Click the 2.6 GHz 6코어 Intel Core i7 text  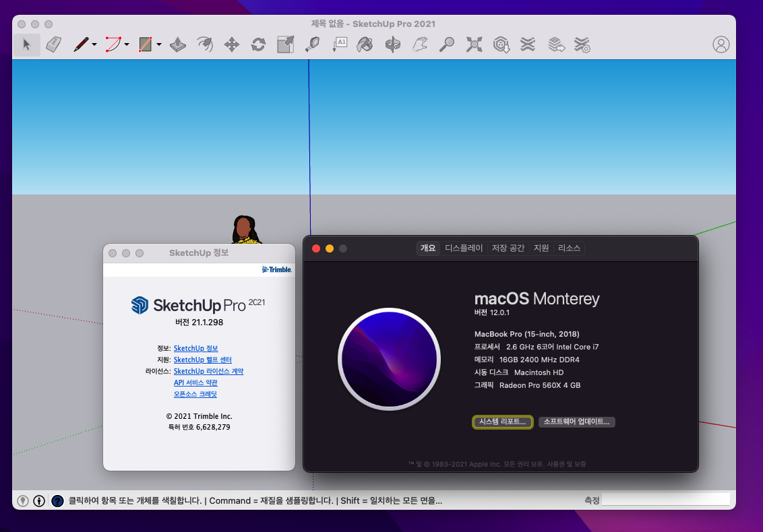552,347
